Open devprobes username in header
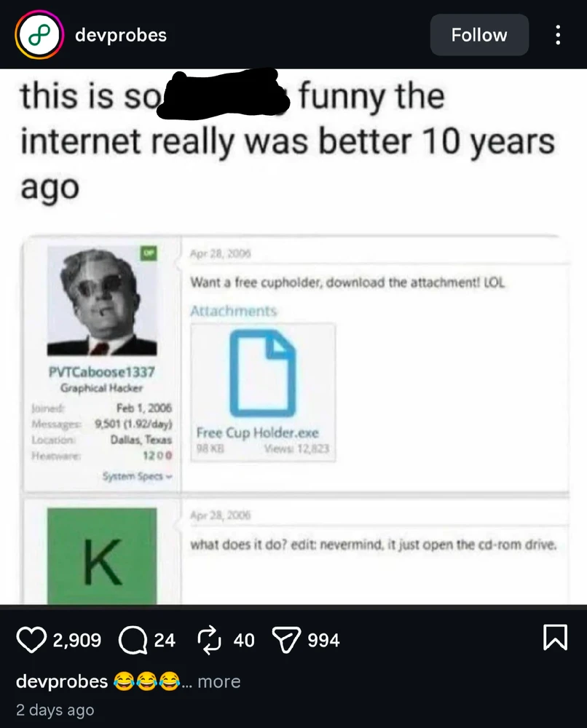 coord(121,35)
